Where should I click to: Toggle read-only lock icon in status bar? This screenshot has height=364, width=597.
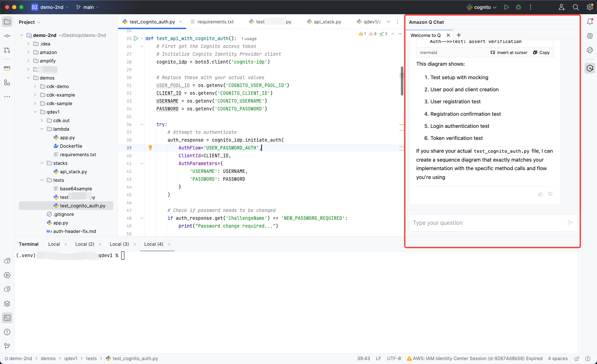[x=577, y=359]
